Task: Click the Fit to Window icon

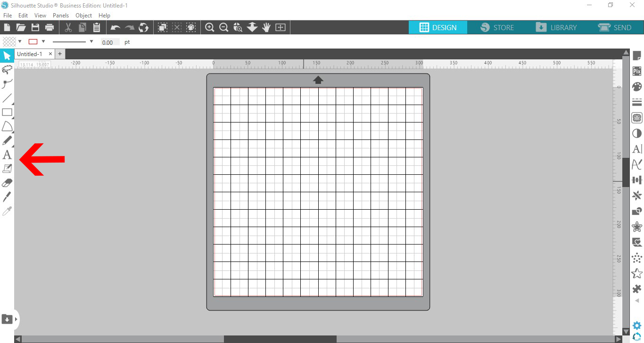Action: [281, 27]
